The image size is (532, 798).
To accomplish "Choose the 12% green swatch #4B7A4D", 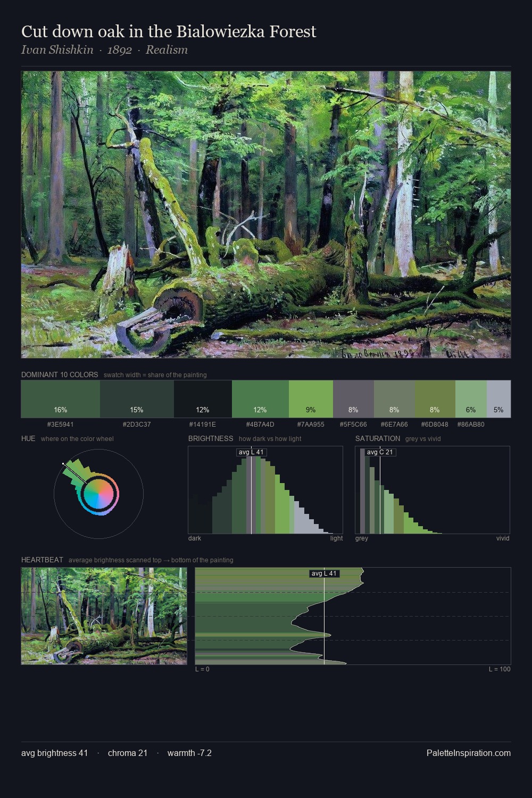I will point(260,399).
